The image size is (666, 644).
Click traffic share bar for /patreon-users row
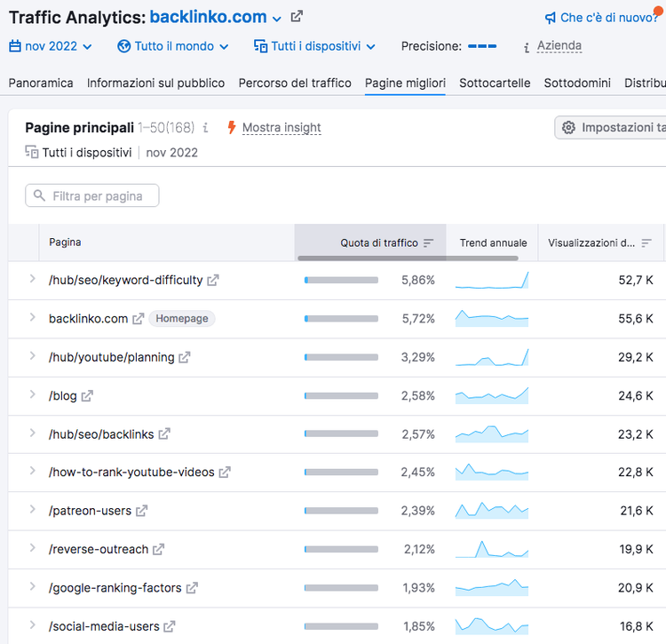[341, 511]
